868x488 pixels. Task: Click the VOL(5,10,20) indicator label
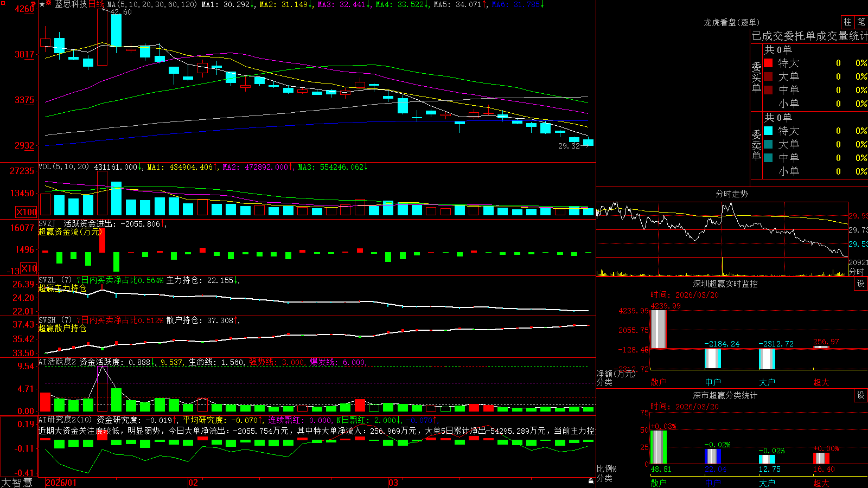[63, 167]
